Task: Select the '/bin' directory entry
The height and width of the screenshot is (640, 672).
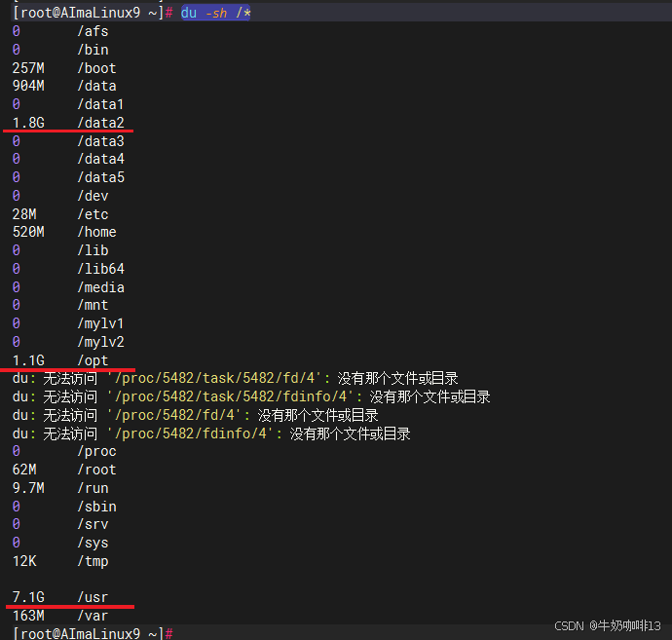Action: click(93, 50)
